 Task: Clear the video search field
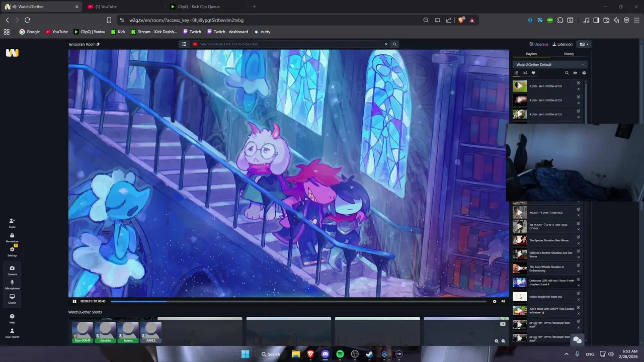386,44
